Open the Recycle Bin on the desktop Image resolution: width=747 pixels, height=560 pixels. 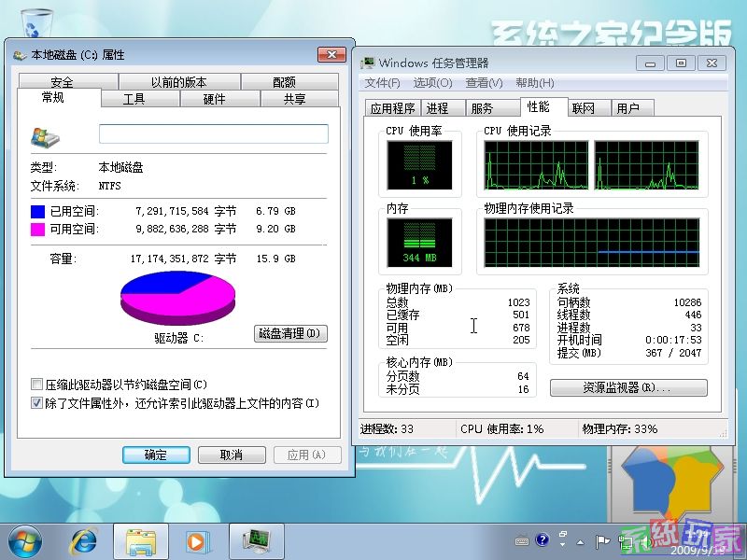36,24
